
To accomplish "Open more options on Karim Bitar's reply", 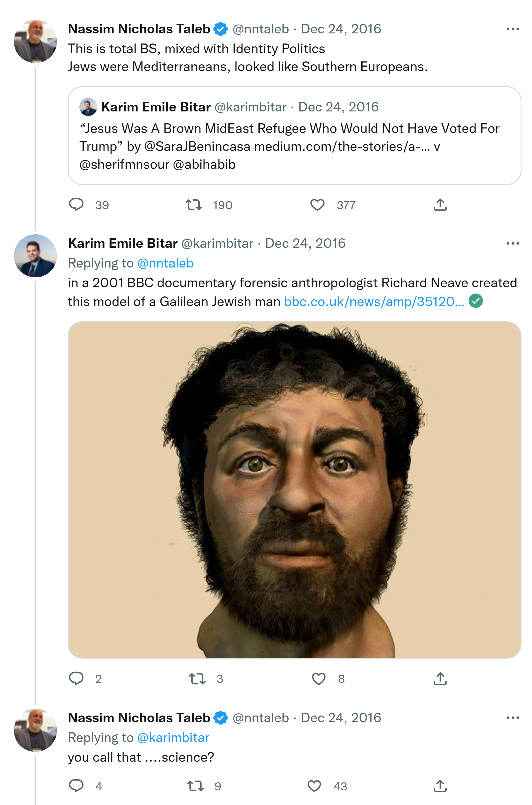I will 512,243.
